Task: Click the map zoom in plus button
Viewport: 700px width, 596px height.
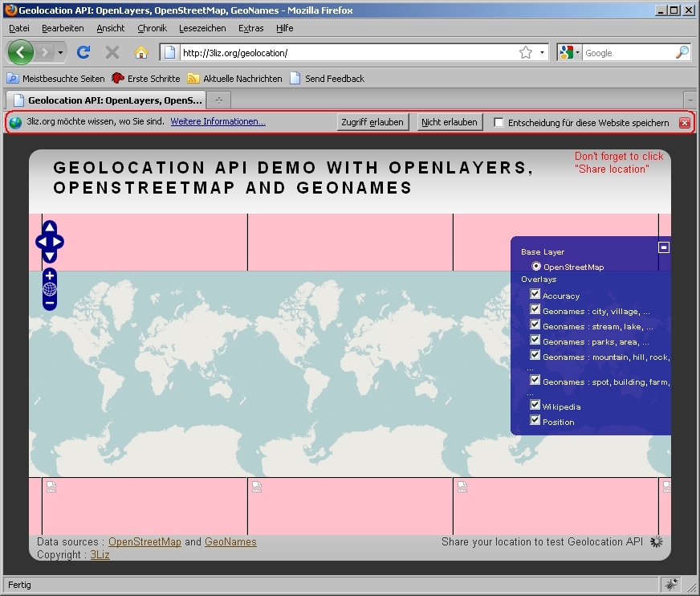Action: pos(50,276)
